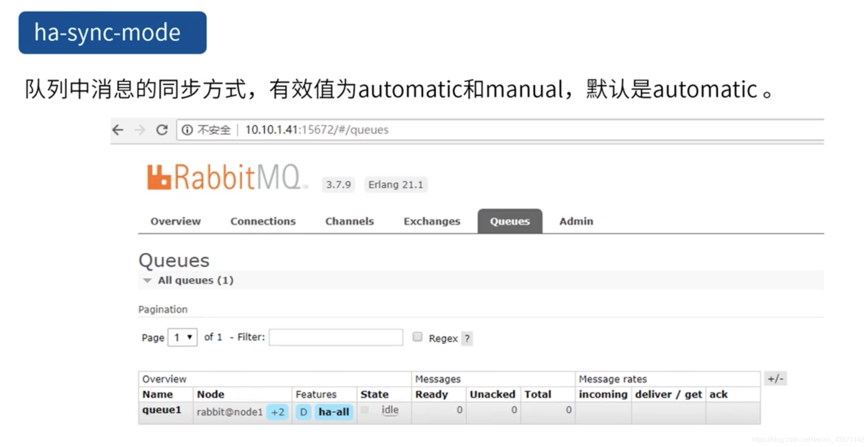Sort by the Total column header

click(537, 395)
